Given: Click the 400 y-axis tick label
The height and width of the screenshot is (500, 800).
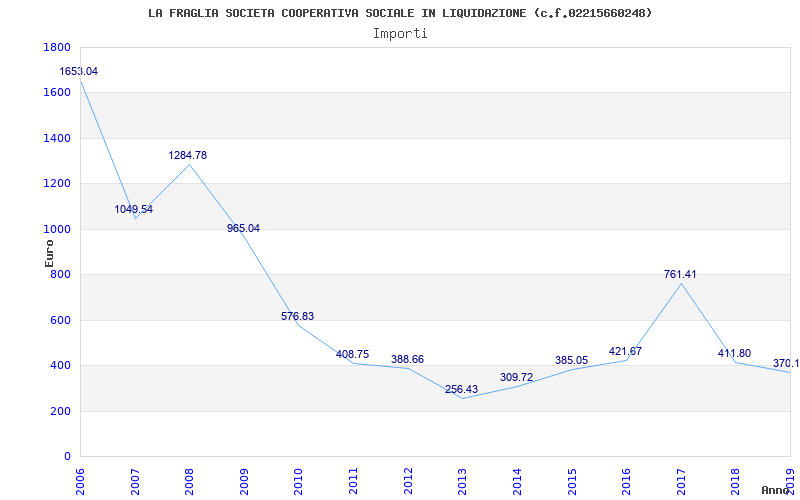Looking at the screenshot, I should (x=60, y=366).
